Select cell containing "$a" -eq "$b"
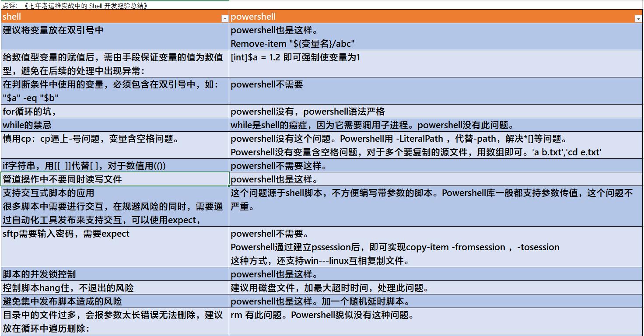This screenshot has height=336, width=644. tap(115, 91)
